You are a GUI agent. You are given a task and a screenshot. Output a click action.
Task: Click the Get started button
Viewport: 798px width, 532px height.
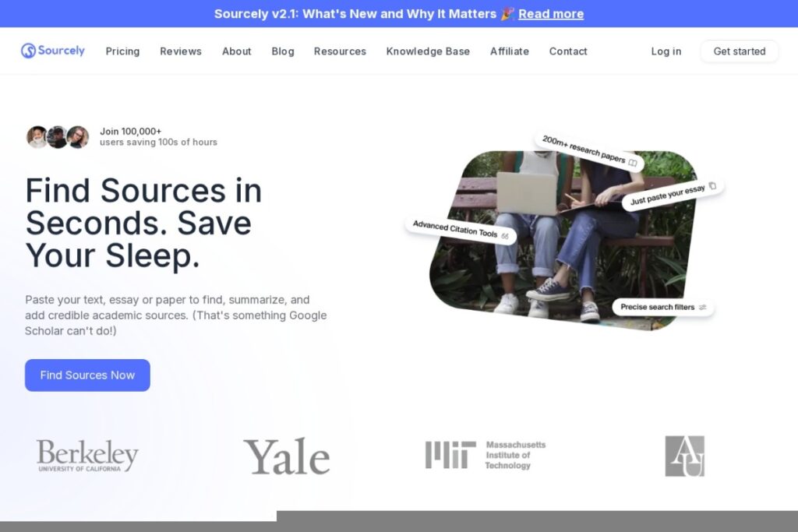(740, 51)
